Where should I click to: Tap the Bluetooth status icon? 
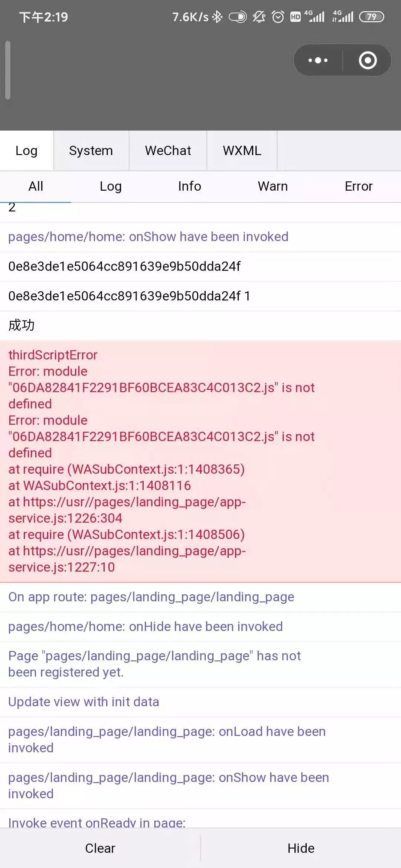pyautogui.click(x=217, y=17)
